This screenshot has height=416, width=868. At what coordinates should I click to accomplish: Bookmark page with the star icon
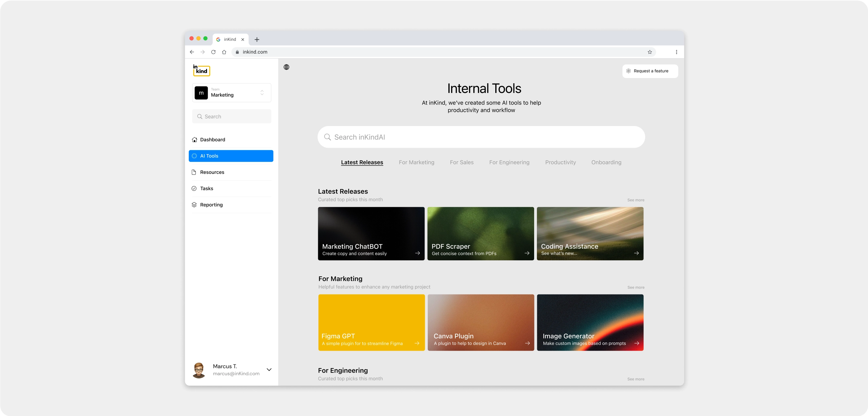650,52
